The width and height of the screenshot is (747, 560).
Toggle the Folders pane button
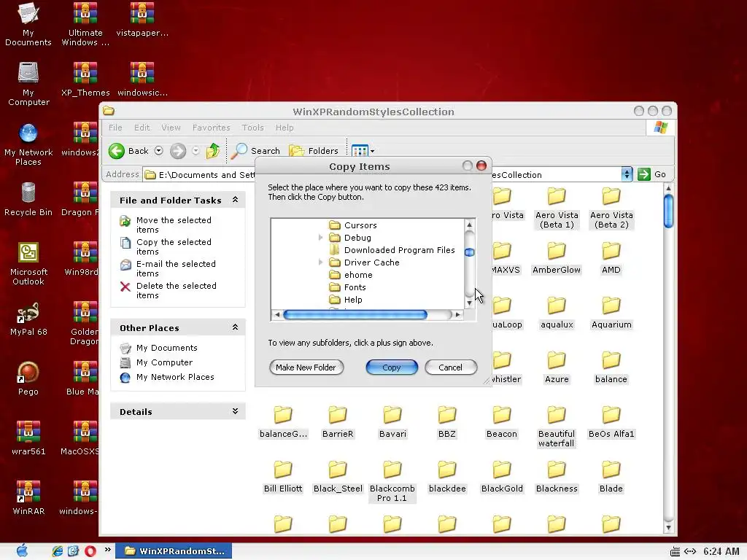tap(314, 151)
